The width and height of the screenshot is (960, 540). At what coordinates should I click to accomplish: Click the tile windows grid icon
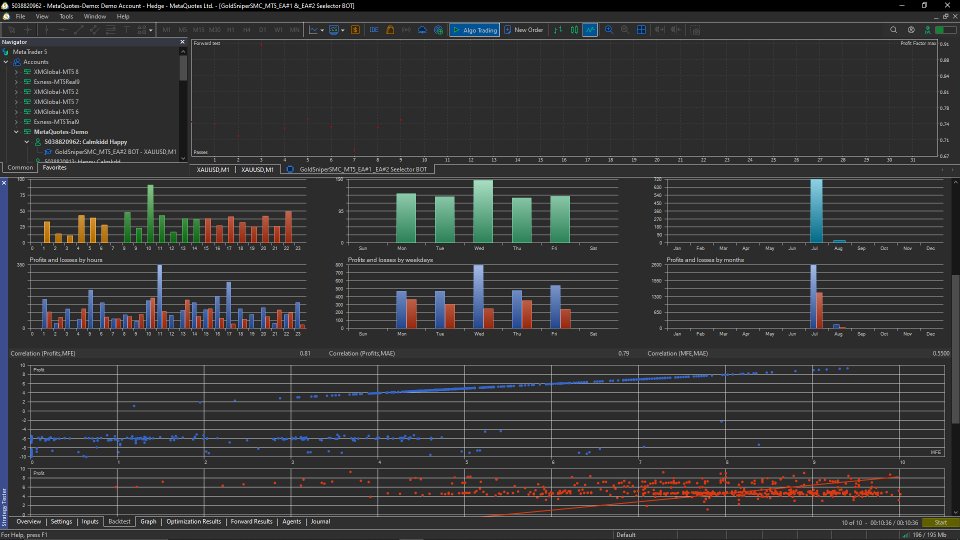(x=641, y=30)
